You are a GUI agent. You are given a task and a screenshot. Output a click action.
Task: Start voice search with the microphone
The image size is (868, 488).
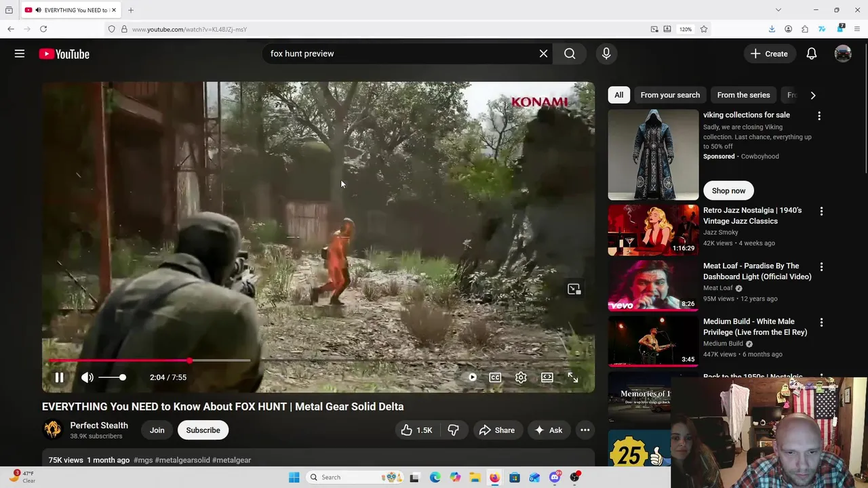[606, 54]
